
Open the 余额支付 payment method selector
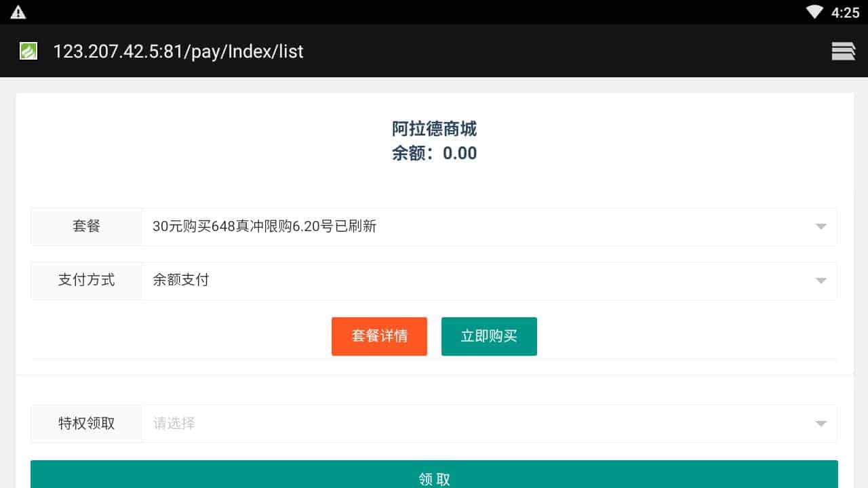click(x=475, y=281)
